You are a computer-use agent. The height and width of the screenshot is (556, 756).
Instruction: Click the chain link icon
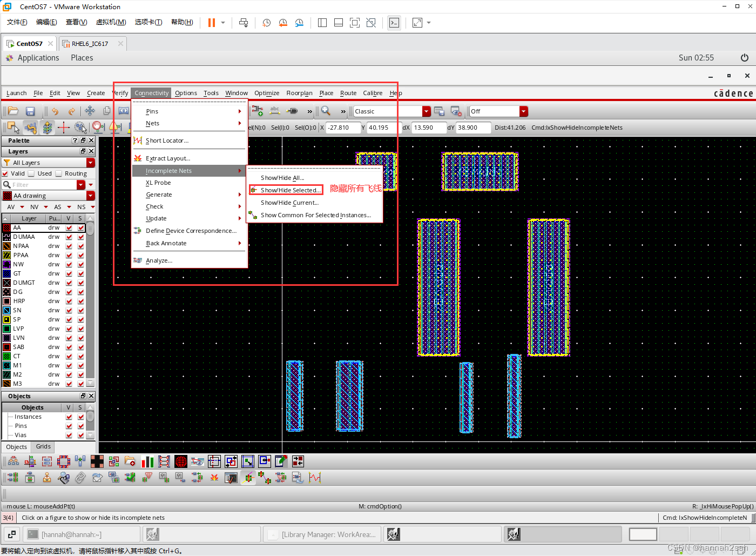point(80,478)
